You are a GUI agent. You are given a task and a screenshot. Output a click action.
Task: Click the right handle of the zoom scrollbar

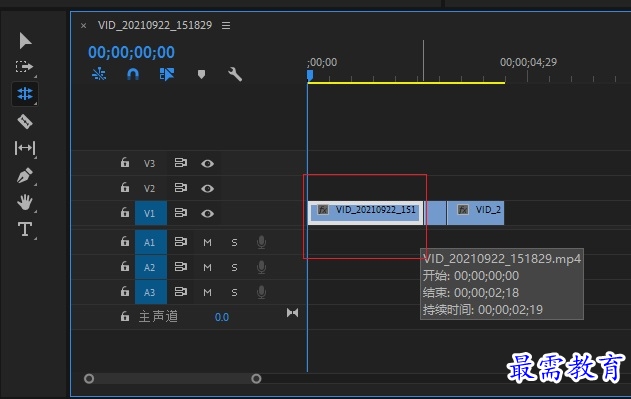pyautogui.click(x=256, y=378)
